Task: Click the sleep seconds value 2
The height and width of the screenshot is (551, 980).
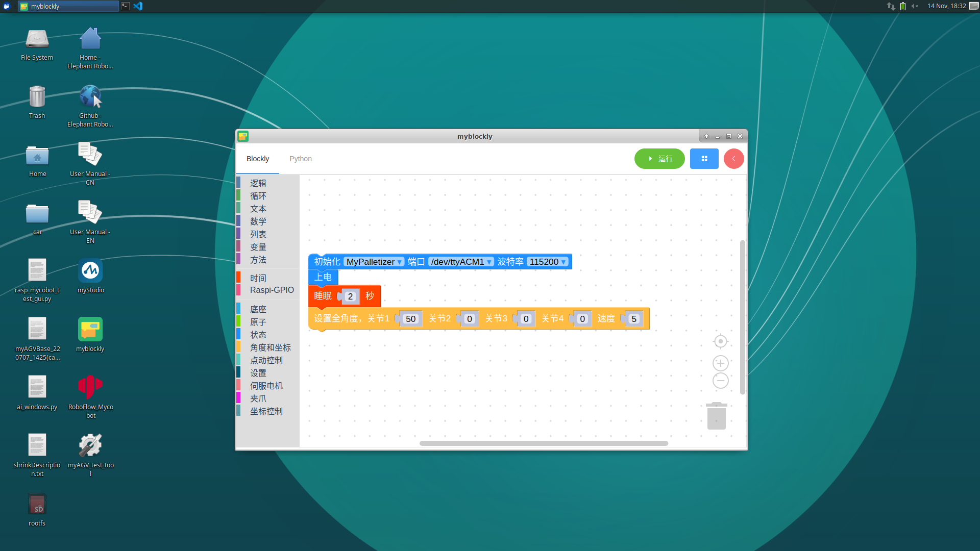Action: (x=350, y=296)
